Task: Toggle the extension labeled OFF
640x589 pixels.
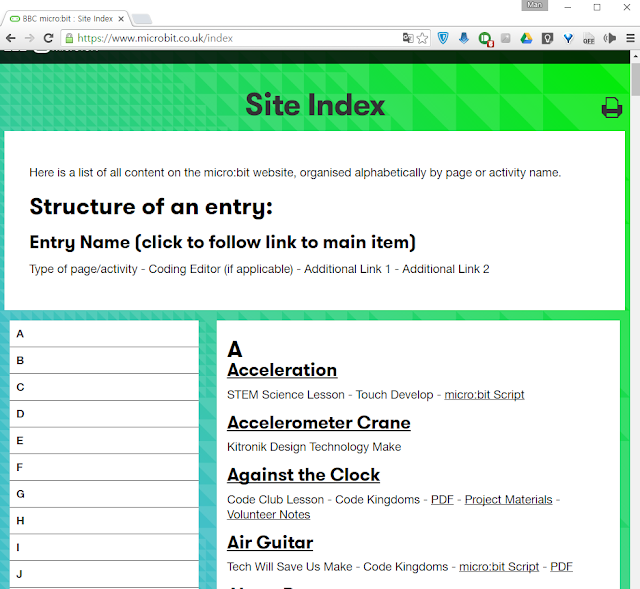Action: tap(589, 39)
